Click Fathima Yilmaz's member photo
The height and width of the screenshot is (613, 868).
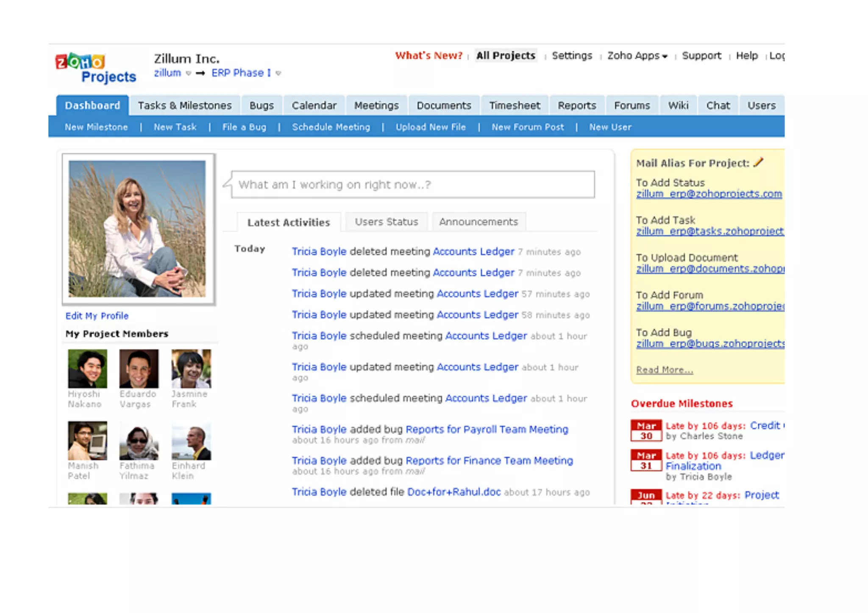click(x=139, y=441)
